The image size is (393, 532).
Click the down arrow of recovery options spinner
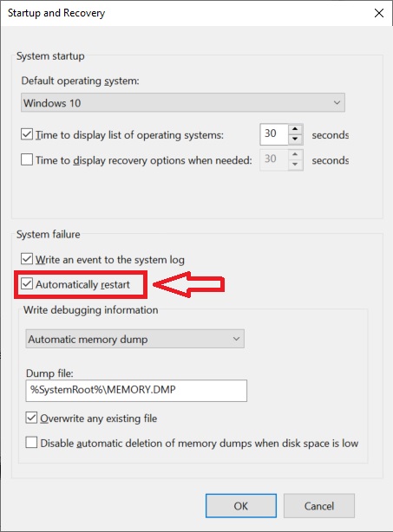[295, 165]
